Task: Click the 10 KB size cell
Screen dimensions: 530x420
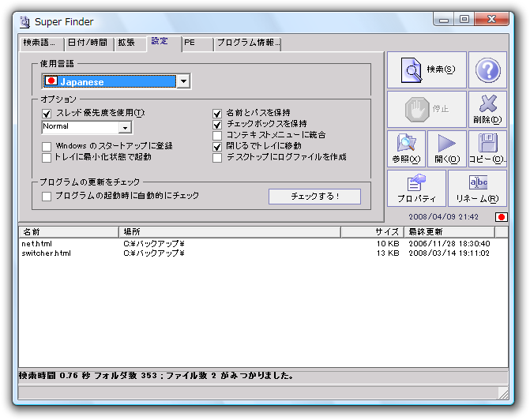Action: [388, 244]
